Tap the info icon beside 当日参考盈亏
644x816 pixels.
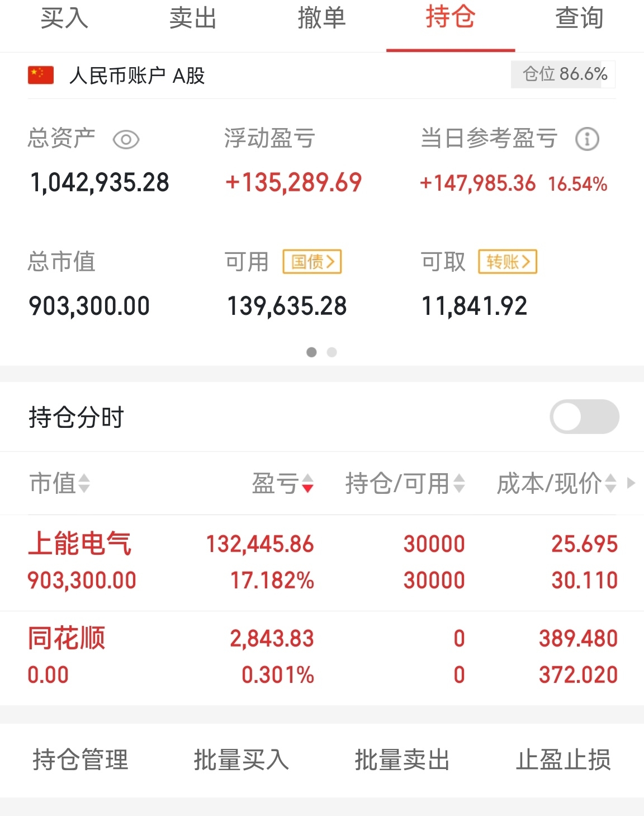pyautogui.click(x=587, y=139)
